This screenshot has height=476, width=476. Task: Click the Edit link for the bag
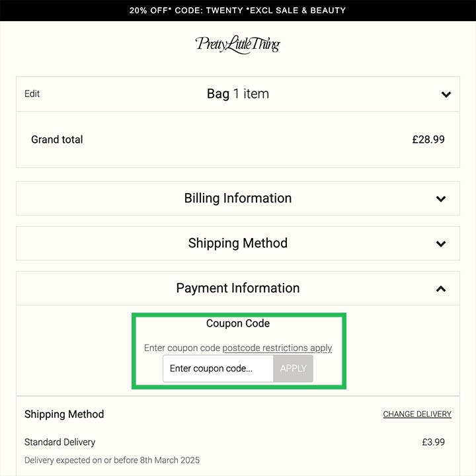point(32,94)
